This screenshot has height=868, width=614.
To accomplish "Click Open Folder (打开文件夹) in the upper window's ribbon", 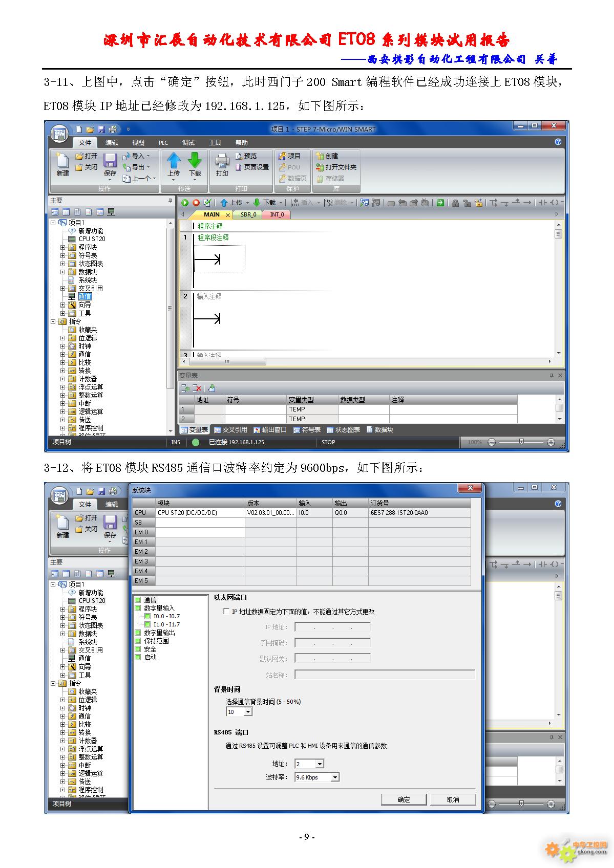I will click(337, 167).
